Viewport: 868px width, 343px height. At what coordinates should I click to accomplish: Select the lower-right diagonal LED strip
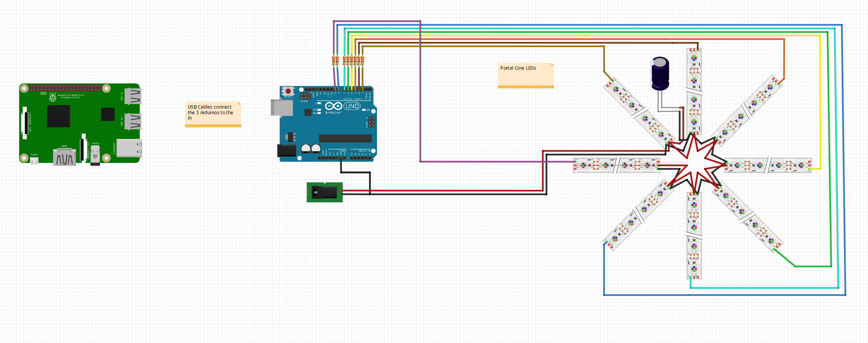pyautogui.click(x=747, y=216)
